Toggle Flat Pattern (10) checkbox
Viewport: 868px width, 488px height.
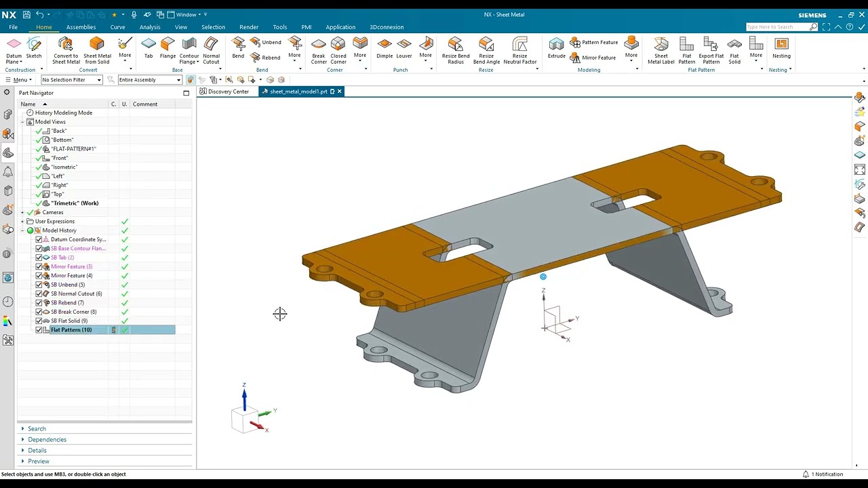(39, 330)
